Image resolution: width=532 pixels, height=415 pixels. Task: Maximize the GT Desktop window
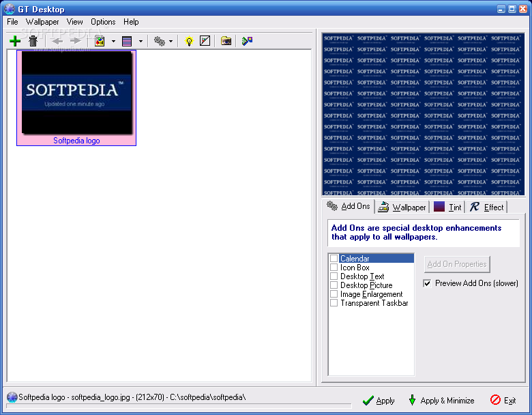pyautogui.click(x=512, y=9)
